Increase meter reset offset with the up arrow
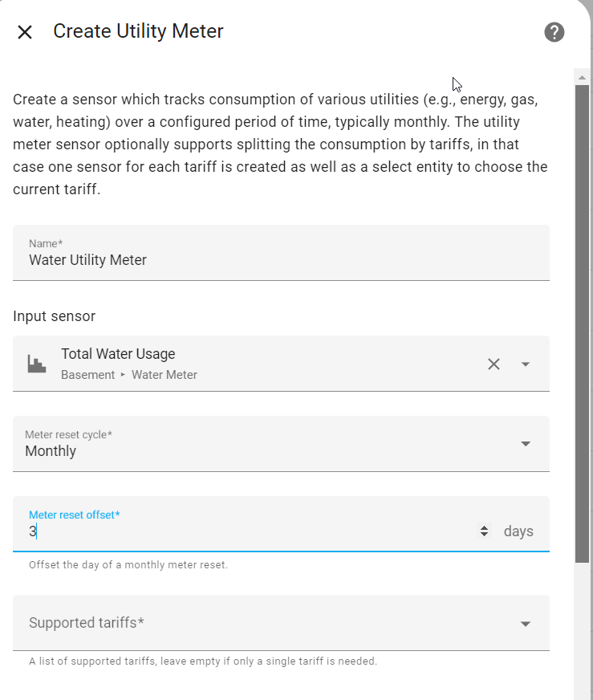 click(484, 527)
